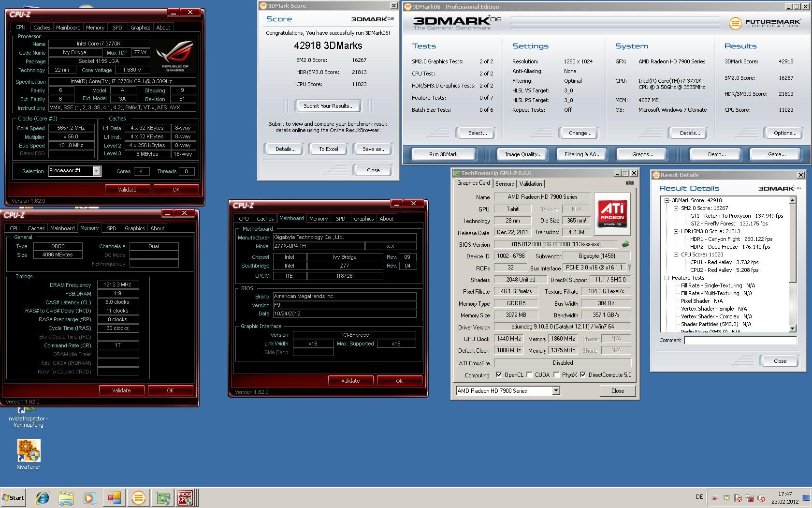Switch to the Sensors tab in GPU-Z
Image resolution: width=812 pixels, height=508 pixels.
pyautogui.click(x=505, y=184)
